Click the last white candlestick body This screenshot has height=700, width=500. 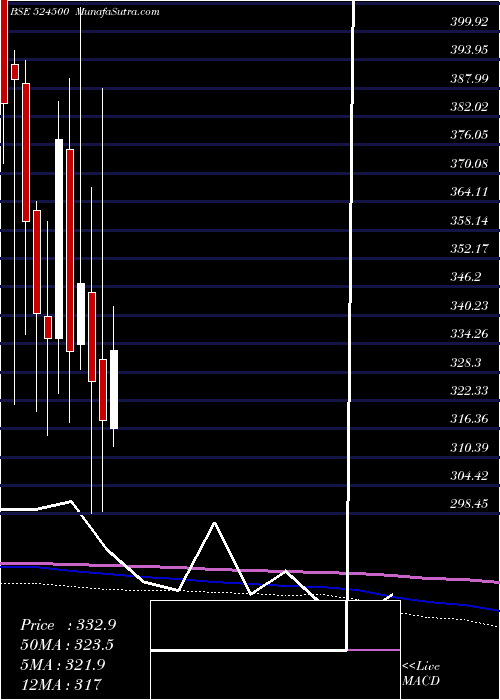[x=114, y=389]
